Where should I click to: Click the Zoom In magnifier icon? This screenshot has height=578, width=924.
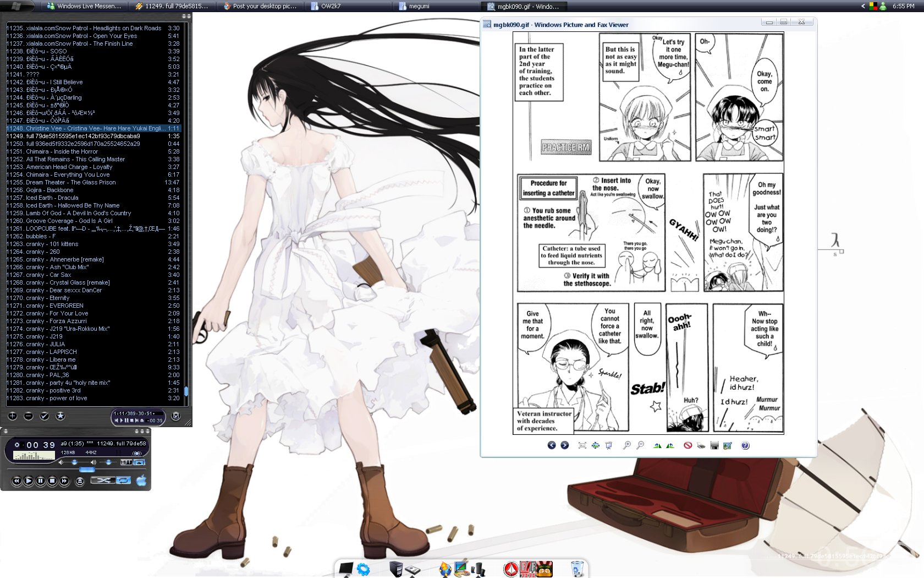click(626, 445)
